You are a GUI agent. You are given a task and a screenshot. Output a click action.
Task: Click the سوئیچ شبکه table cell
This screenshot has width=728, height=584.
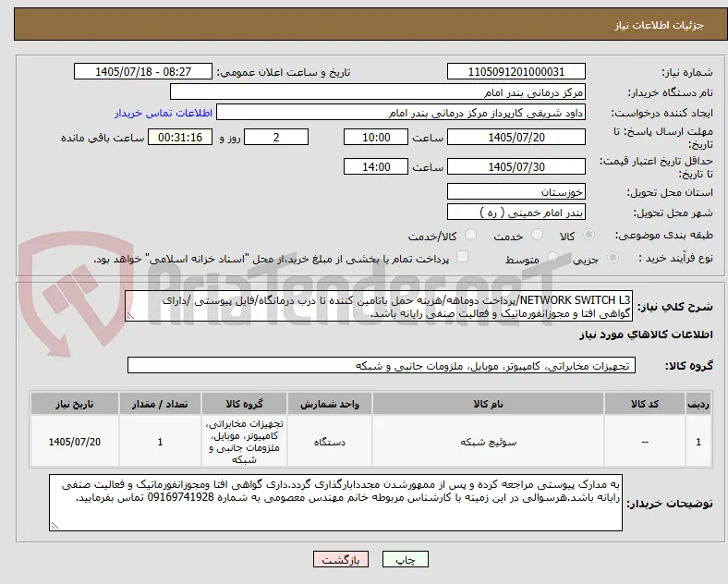pyautogui.click(x=488, y=442)
